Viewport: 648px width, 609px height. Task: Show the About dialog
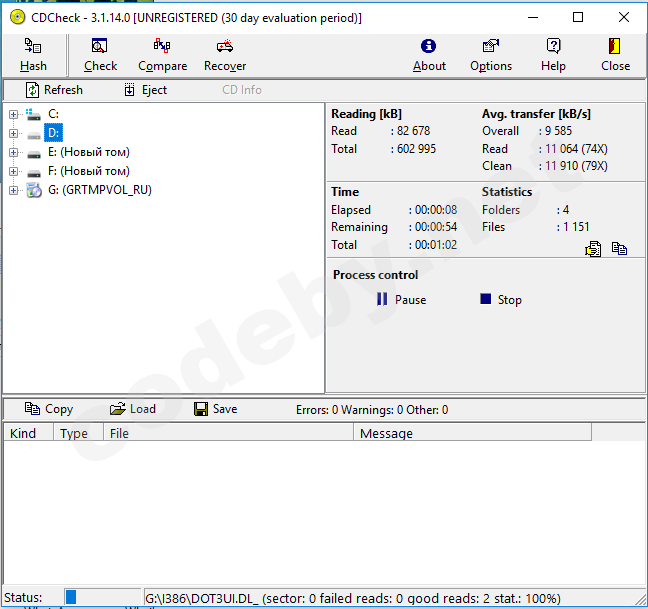tap(429, 55)
